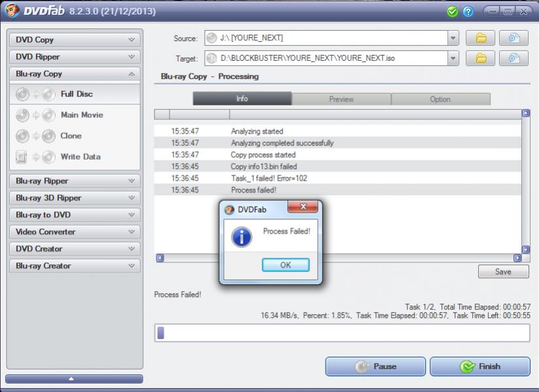Select the Clone copy mode
The height and width of the screenshot is (392, 539).
75,136
